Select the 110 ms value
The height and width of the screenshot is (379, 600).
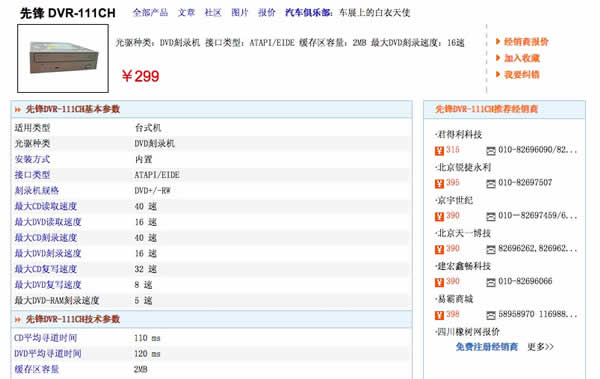147,338
